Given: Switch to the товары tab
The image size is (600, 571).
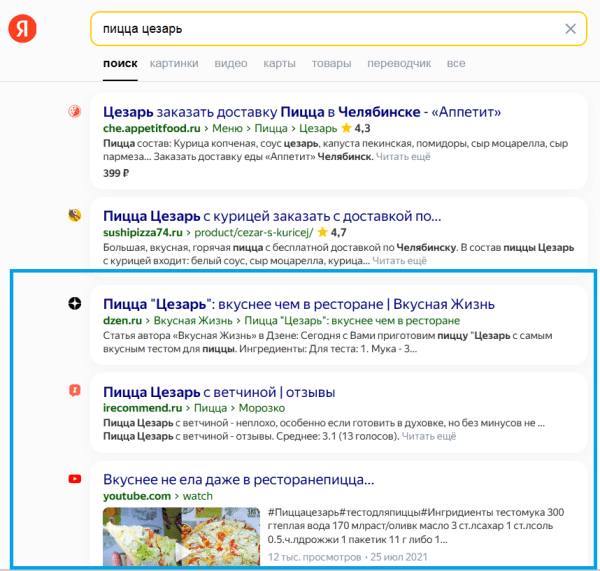Looking at the screenshot, I should [x=331, y=63].
